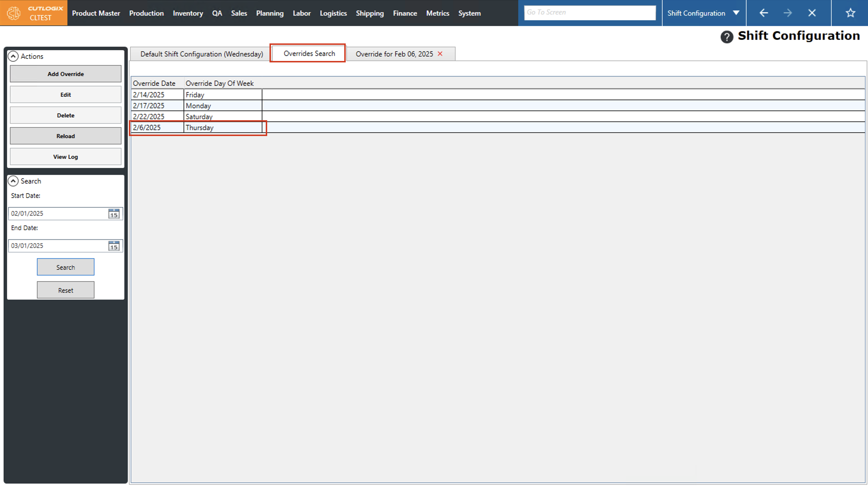Screen dimensions: 868x486
Task: Open the Production menu
Action: pyautogui.click(x=146, y=13)
